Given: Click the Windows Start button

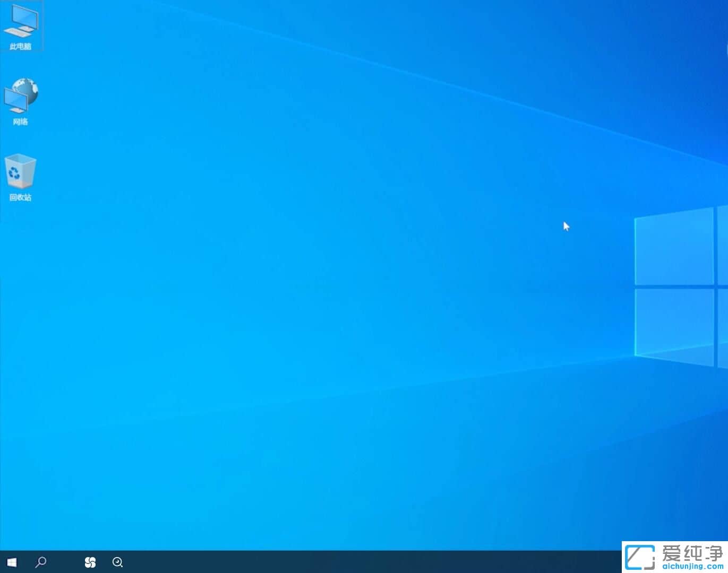Looking at the screenshot, I should [12, 562].
